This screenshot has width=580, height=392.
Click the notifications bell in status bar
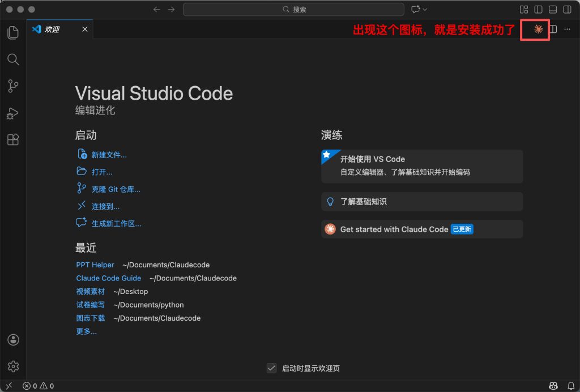(570, 386)
